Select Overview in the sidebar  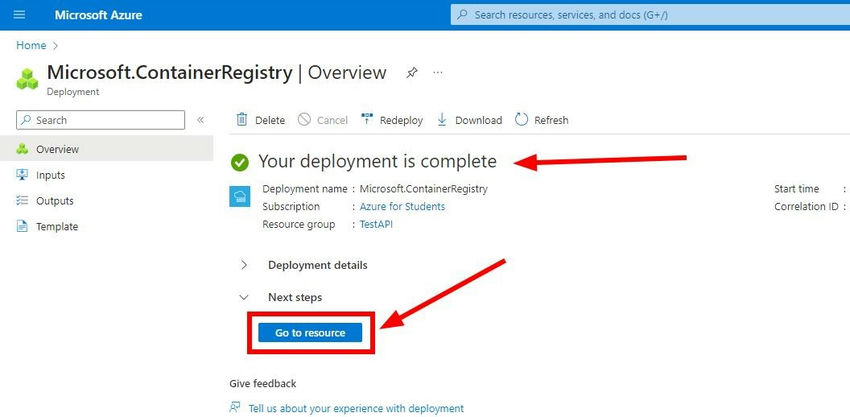click(x=106, y=149)
